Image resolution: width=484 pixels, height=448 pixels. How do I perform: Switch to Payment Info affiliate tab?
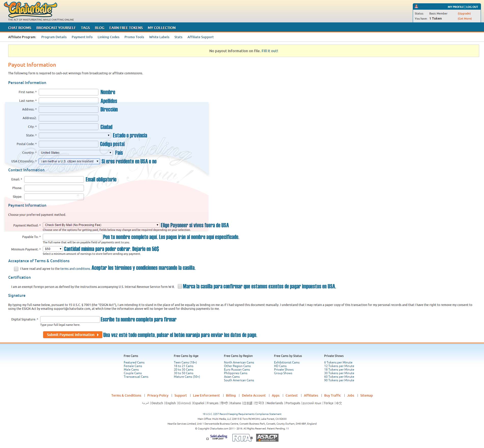[x=82, y=37]
